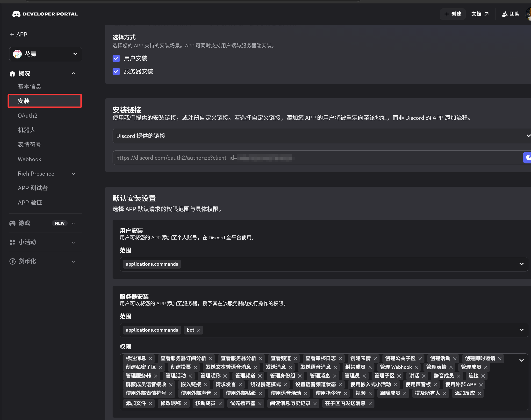The image size is (531, 420).
Task: Open the 花舞 app selector dropdown
Action: click(x=45, y=54)
